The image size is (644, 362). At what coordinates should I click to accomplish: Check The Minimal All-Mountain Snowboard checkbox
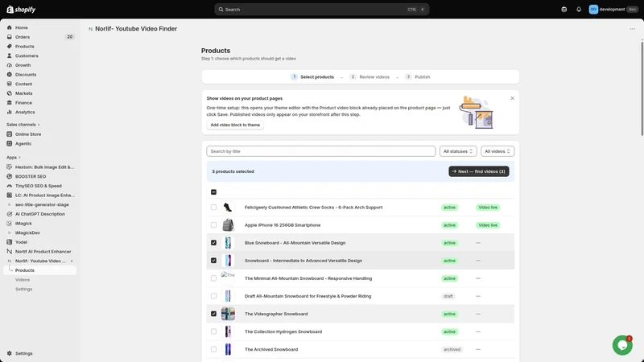click(x=213, y=278)
